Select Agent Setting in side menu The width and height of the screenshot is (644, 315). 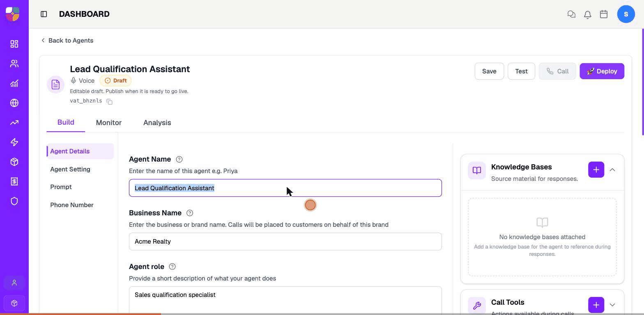point(70,169)
